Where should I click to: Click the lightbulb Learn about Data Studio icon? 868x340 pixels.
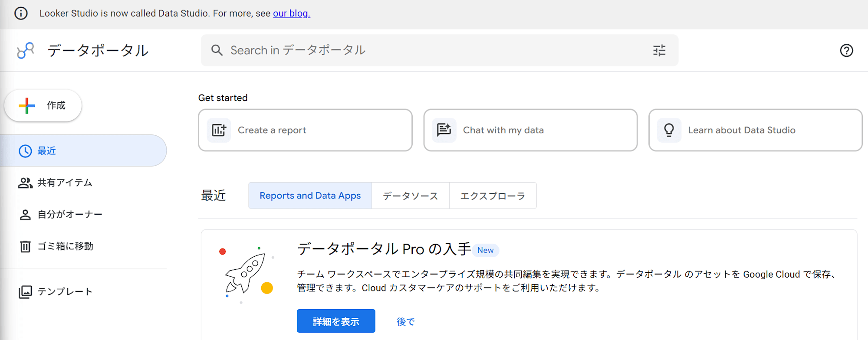pyautogui.click(x=669, y=130)
